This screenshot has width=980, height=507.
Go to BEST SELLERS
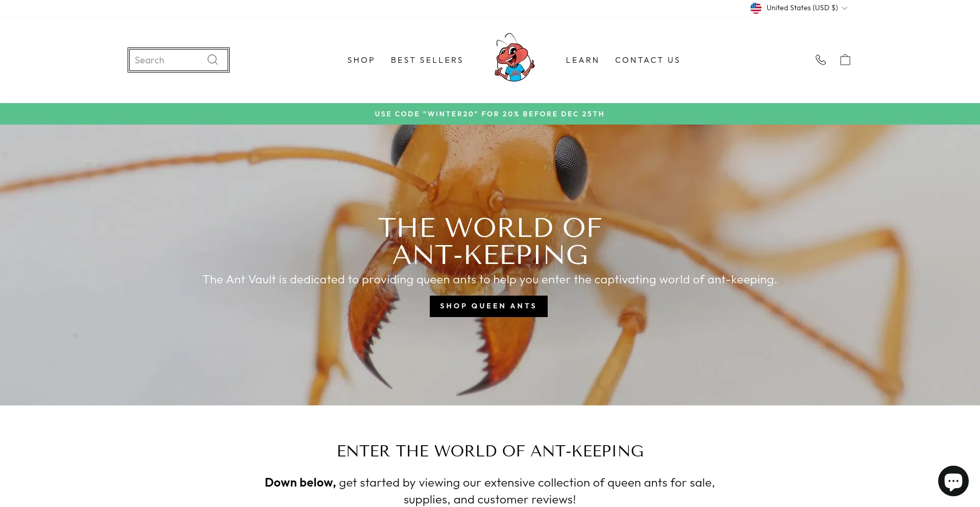point(427,60)
